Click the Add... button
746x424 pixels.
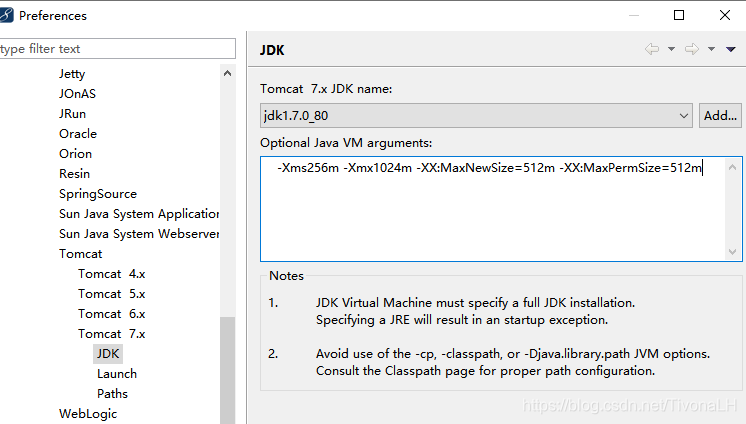click(x=720, y=116)
